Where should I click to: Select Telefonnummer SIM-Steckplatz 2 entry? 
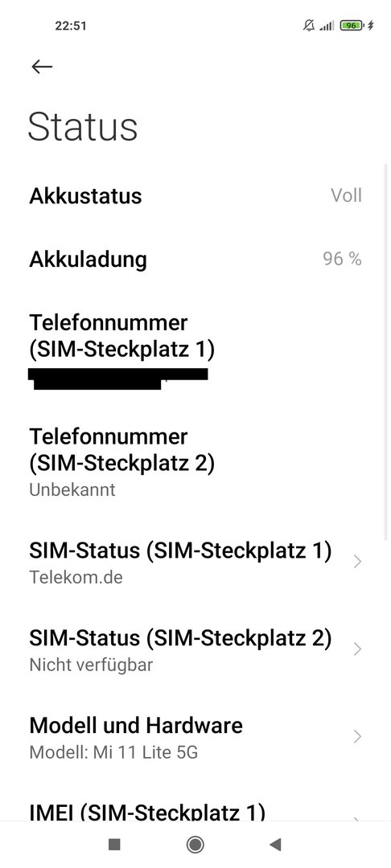click(x=195, y=463)
